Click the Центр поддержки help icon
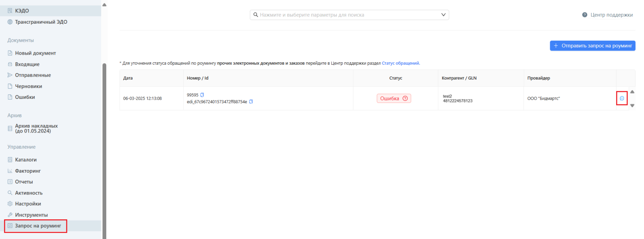Screen dimensions: 644x239 coord(584,15)
